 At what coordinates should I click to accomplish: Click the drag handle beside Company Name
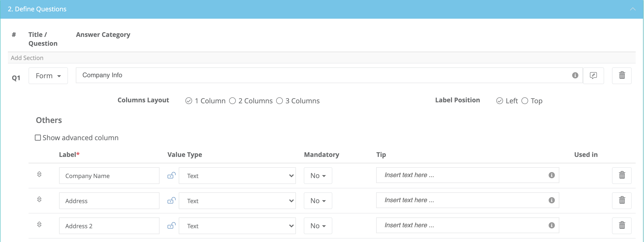click(39, 175)
